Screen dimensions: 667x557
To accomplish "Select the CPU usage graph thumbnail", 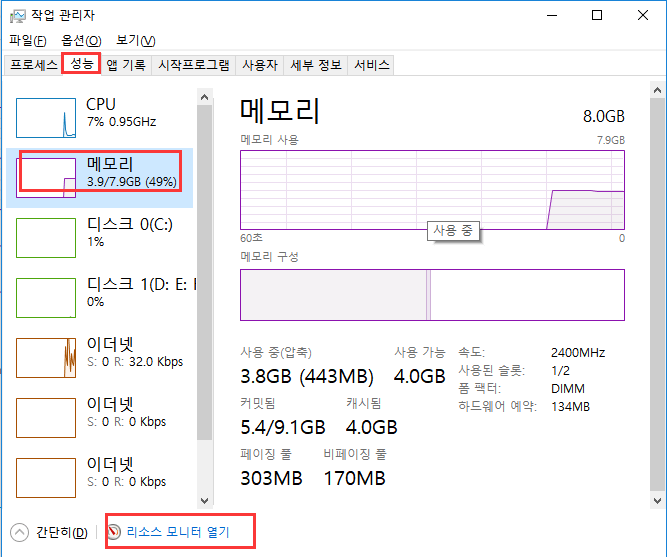I will pyautogui.click(x=46, y=118).
